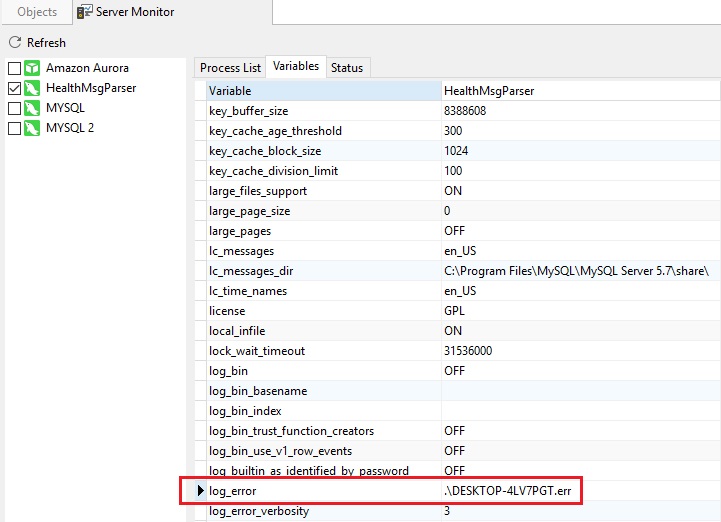The image size is (721, 522).
Task: Select the MYSQL server name
Action: pos(65,108)
